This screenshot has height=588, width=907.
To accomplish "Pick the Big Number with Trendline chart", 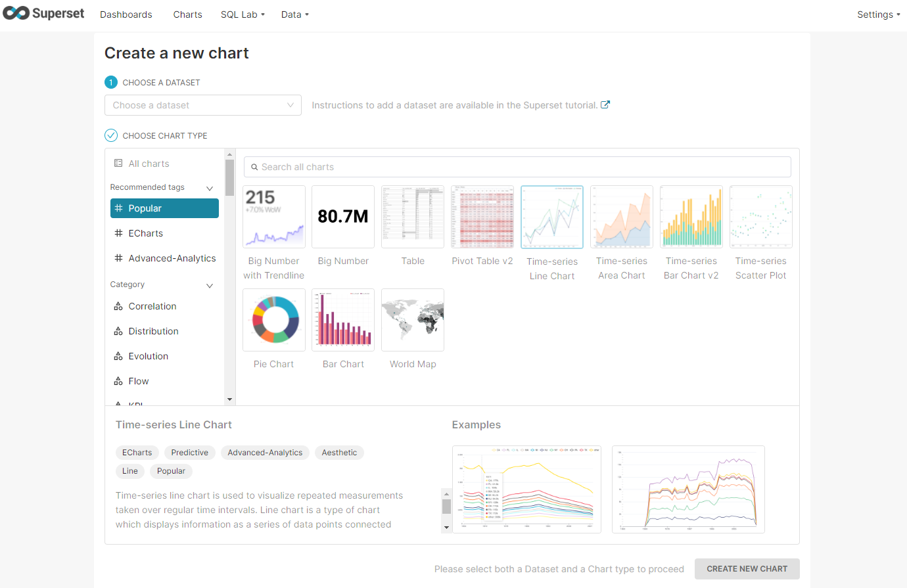I will tap(274, 217).
